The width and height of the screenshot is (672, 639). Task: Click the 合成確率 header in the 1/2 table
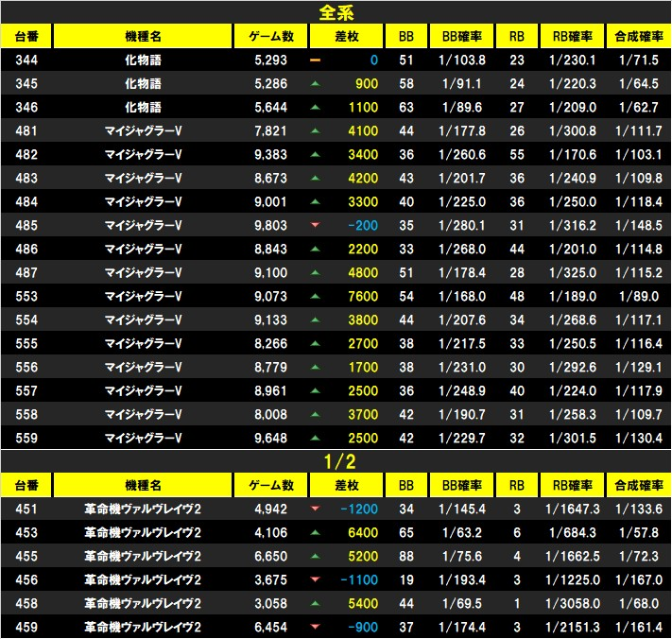(639, 485)
